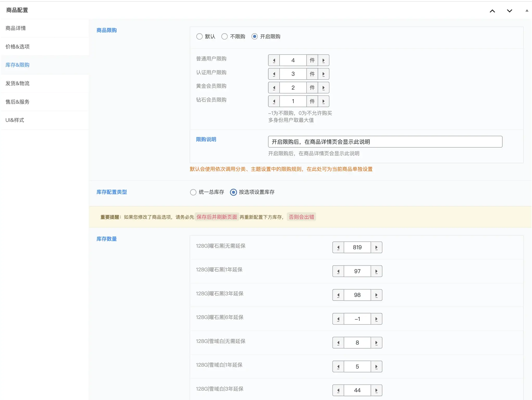Select 按选项设置库存 radio option
Screen dimensions: 532x400
[233, 192]
